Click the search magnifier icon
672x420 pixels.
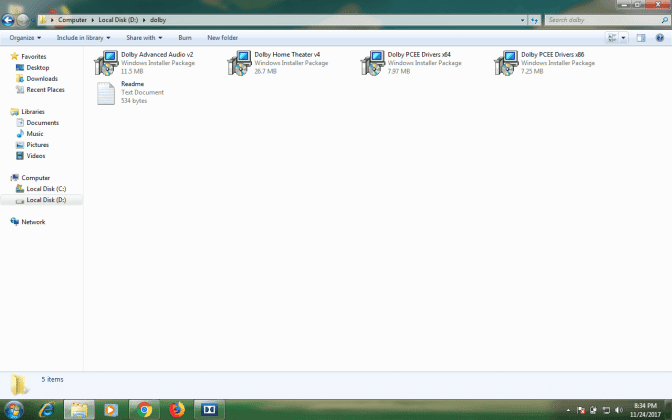tap(665, 20)
